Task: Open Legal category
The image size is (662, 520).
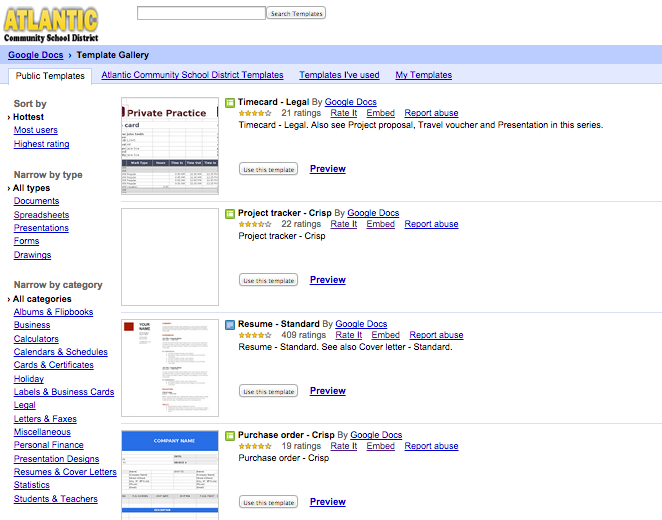Action: pos(24,405)
